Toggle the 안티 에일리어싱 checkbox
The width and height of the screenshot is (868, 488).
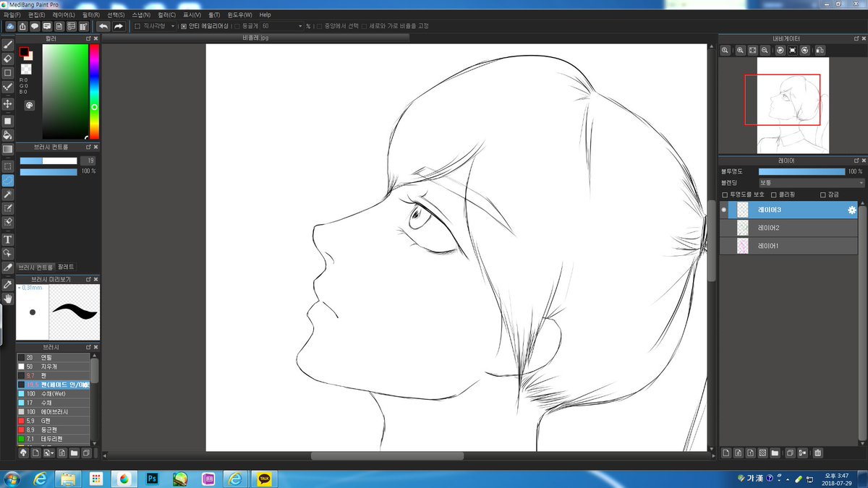183,26
